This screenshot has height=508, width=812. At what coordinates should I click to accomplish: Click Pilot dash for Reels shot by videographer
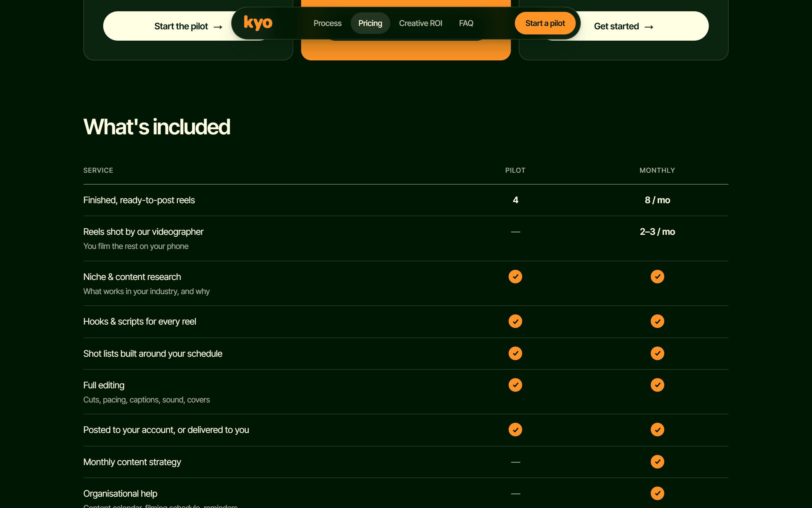pyautogui.click(x=515, y=232)
